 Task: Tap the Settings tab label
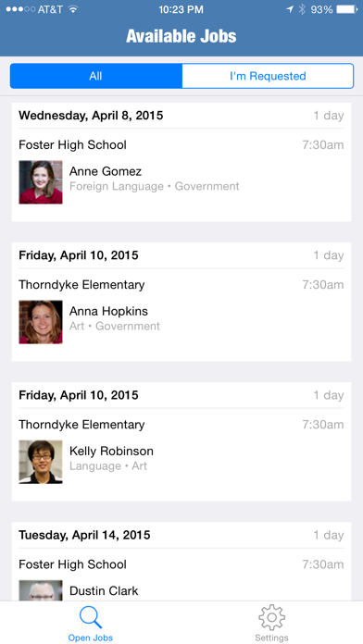click(271, 638)
